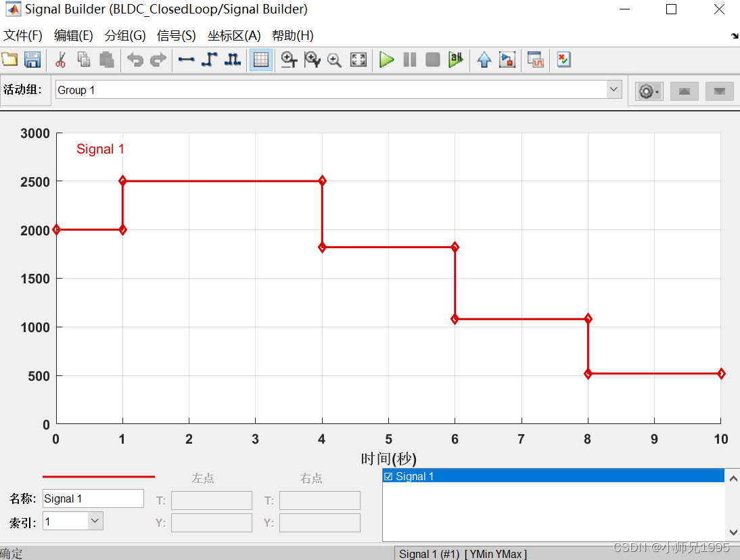The width and height of the screenshot is (740, 560).
Task: Click the red Signal 1 plot label
Action: coord(100,149)
